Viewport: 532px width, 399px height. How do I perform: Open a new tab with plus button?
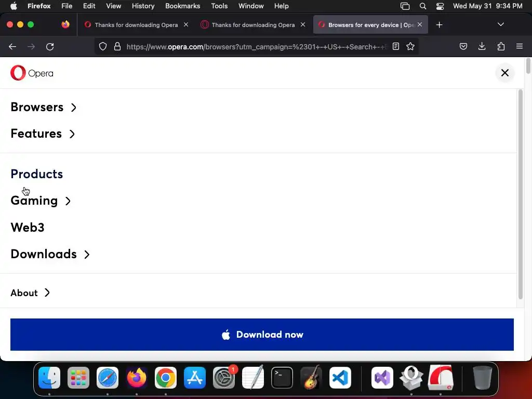pyautogui.click(x=440, y=25)
